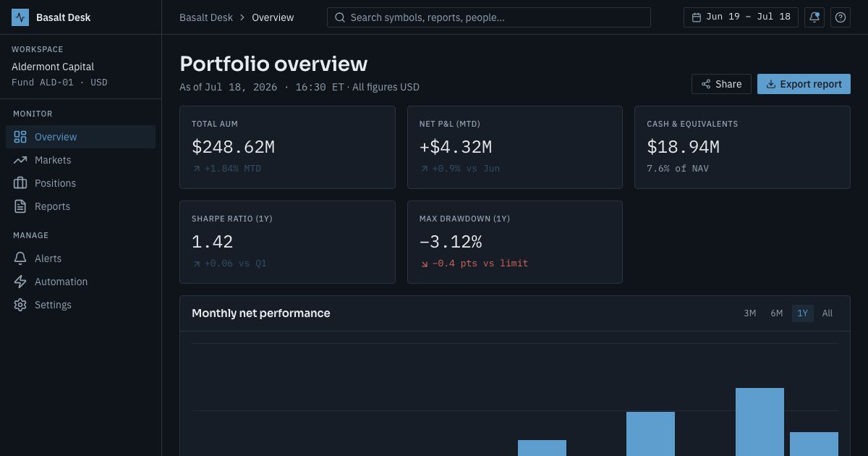Click the Alerts bell icon in sidebar
The image size is (868, 456).
pos(20,258)
